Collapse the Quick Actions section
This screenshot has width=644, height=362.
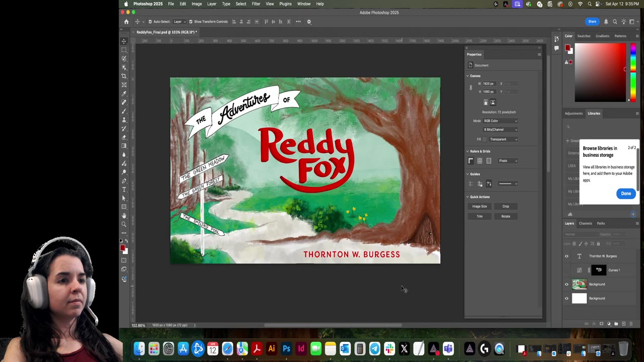coord(467,197)
